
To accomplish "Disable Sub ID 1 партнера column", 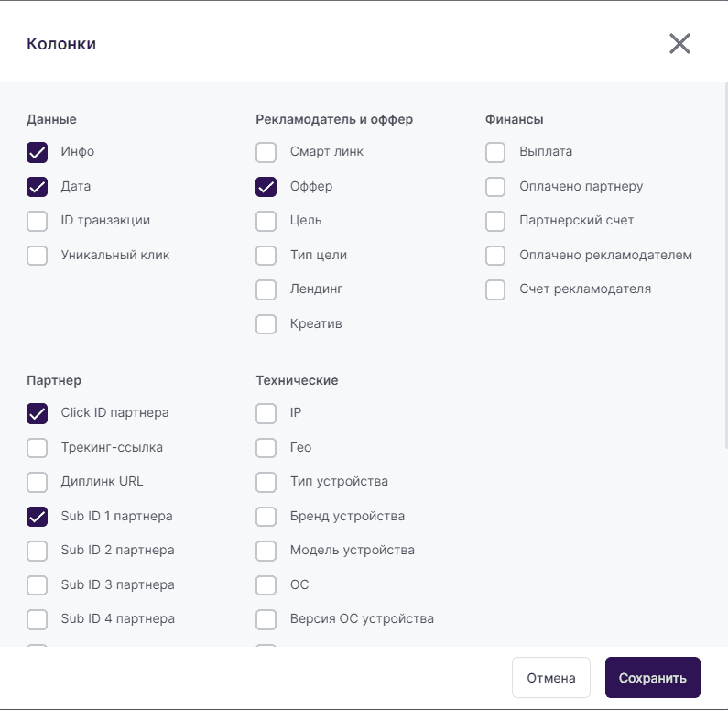I will [x=38, y=517].
